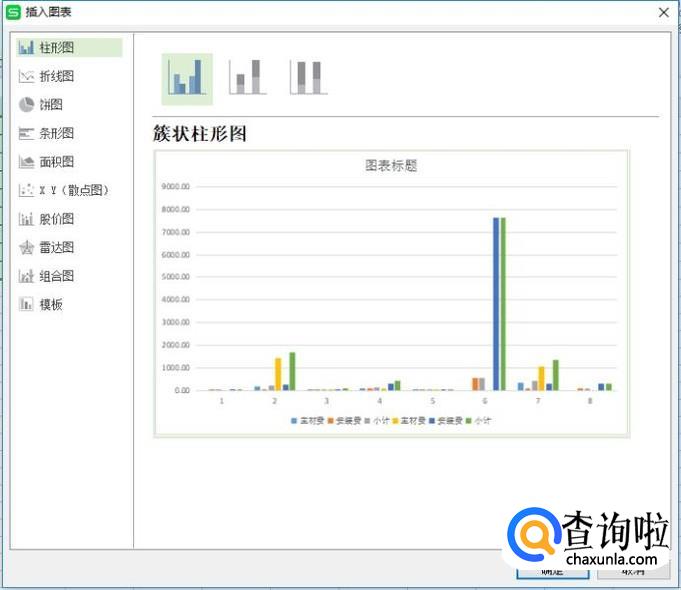
Task: Click the tall blue bar in category 6
Action: [496, 304]
